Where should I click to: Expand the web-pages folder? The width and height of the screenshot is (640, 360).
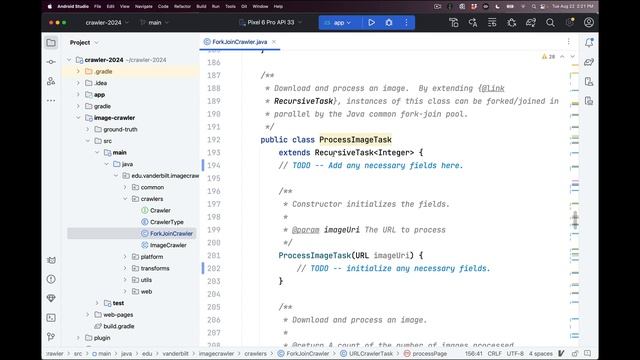coord(87,315)
